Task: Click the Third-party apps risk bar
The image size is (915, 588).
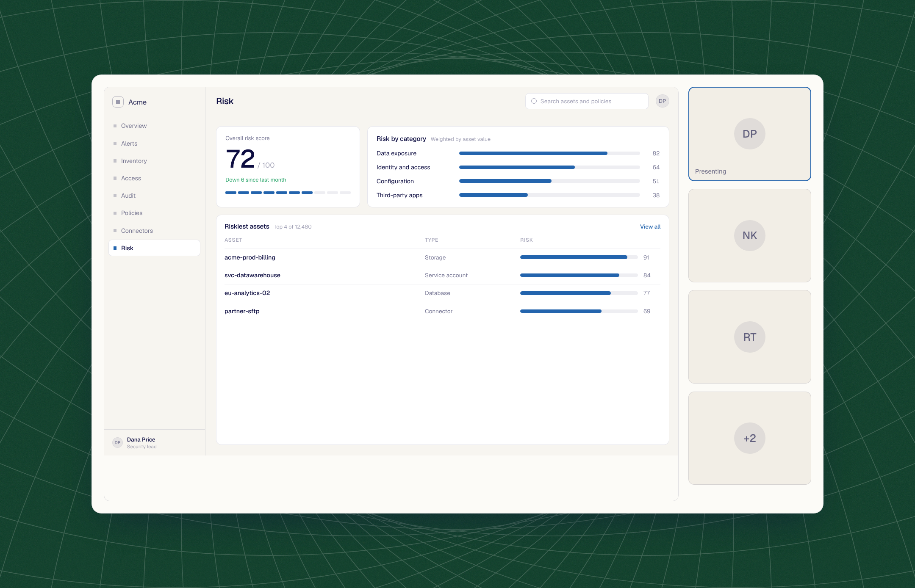Action: point(549,195)
